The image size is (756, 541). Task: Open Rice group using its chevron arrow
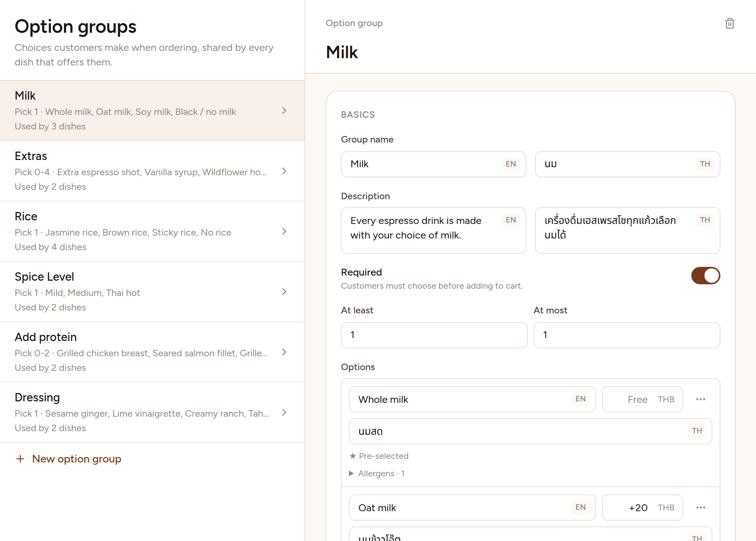pos(284,231)
